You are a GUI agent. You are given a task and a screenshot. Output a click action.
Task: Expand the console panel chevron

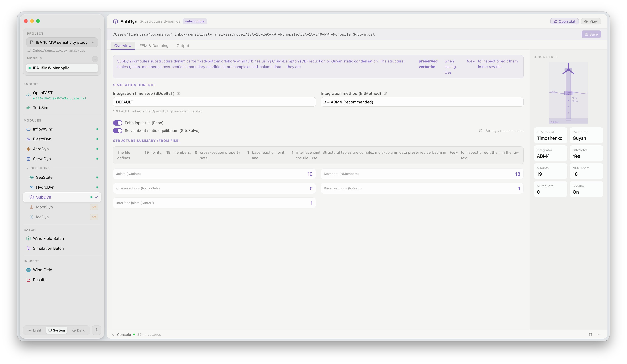pyautogui.click(x=599, y=334)
